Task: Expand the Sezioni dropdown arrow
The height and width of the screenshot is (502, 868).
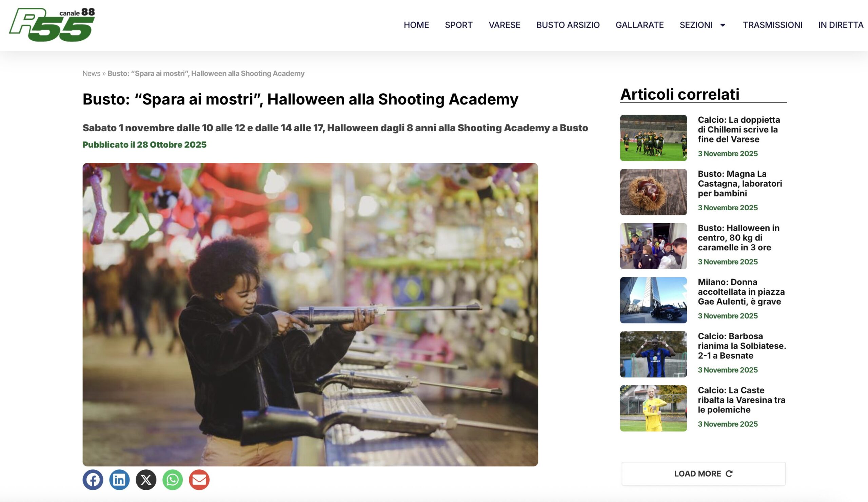Action: coord(723,25)
